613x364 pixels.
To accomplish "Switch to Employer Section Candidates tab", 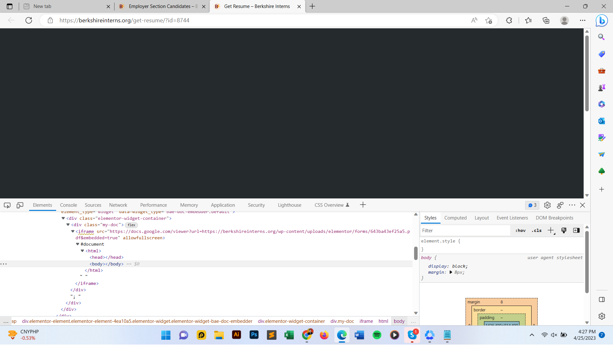I will click(162, 6).
